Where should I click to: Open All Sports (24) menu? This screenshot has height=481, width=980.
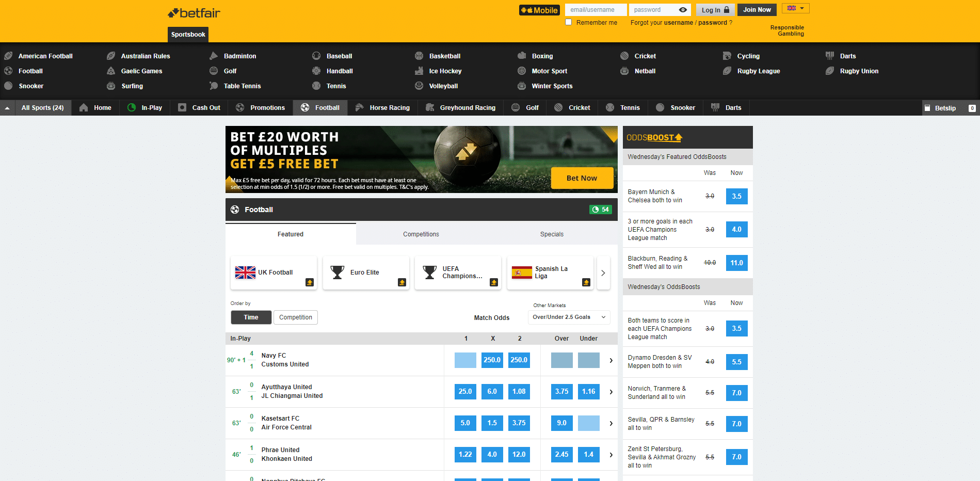point(42,108)
